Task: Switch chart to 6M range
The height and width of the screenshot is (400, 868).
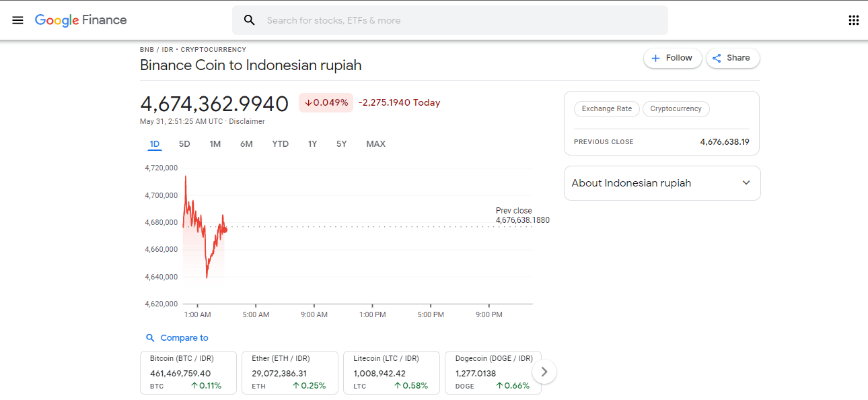Action: 246,144
